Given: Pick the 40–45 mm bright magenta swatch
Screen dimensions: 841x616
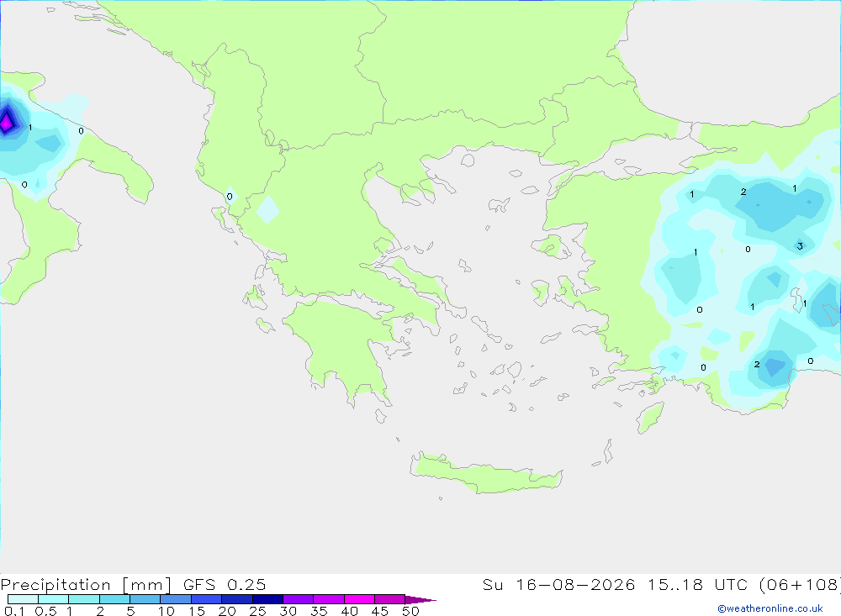Looking at the screenshot, I should (x=359, y=599).
